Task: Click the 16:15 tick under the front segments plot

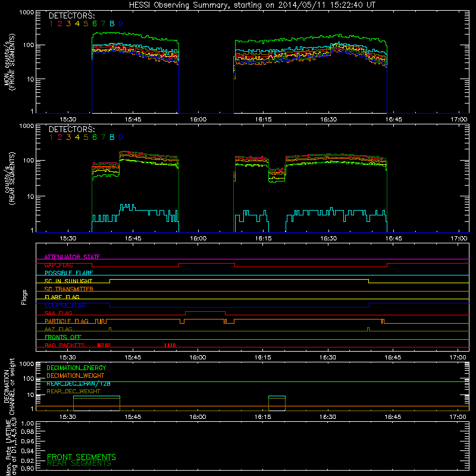Action: point(263,120)
